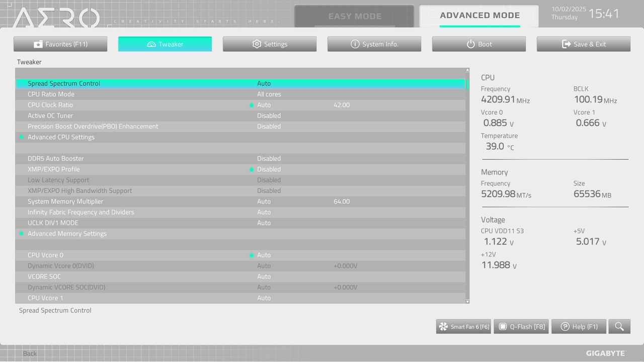
Task: Switch to Easy Mode
Action: (x=355, y=16)
